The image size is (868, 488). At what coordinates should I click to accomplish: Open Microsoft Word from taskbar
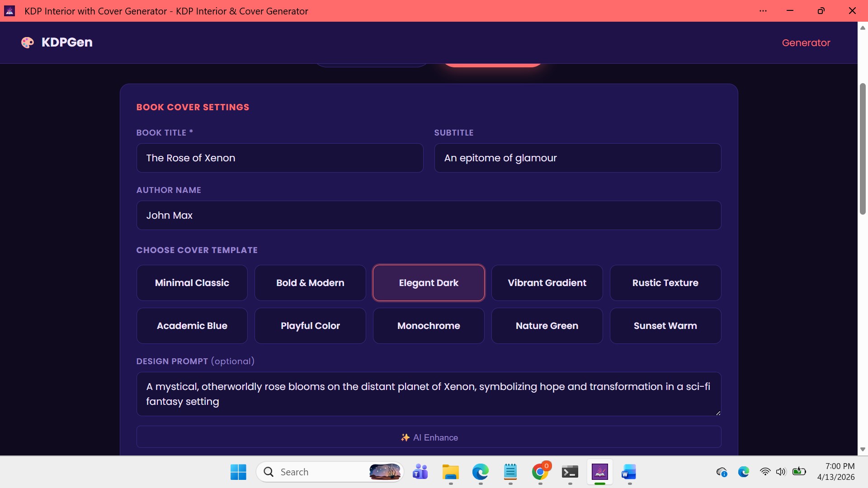point(629,472)
